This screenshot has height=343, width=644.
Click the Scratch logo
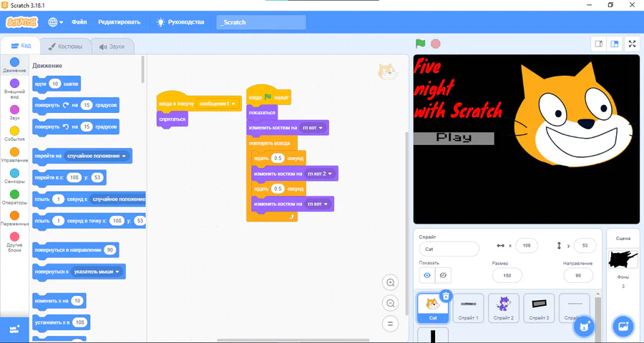pyautogui.click(x=21, y=22)
